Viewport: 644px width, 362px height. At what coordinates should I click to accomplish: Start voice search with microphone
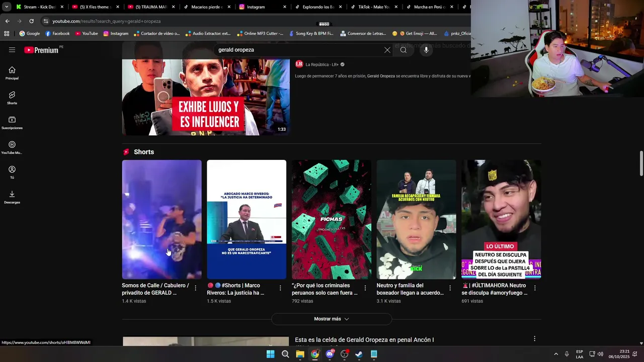426,50
